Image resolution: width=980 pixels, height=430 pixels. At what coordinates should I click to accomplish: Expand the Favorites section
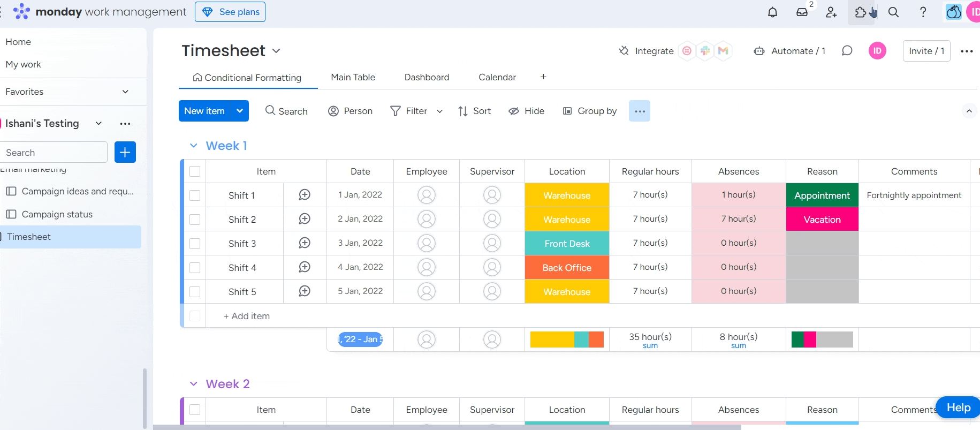(x=125, y=92)
